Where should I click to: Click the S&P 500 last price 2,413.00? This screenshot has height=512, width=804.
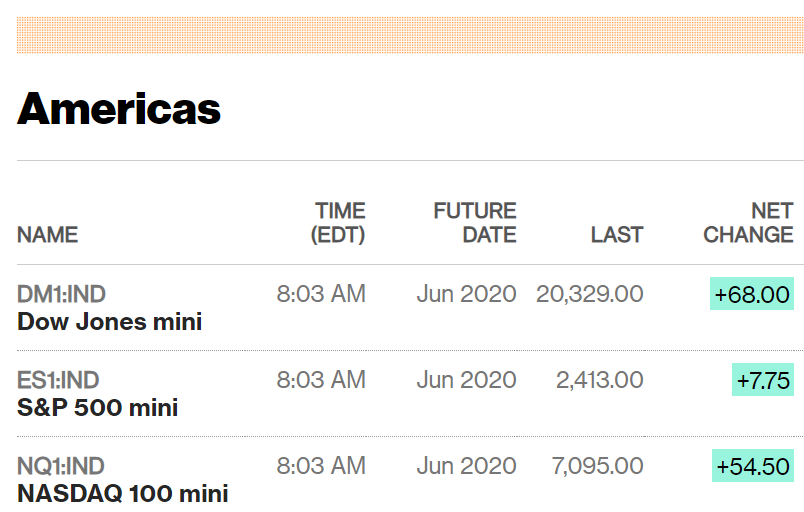600,380
